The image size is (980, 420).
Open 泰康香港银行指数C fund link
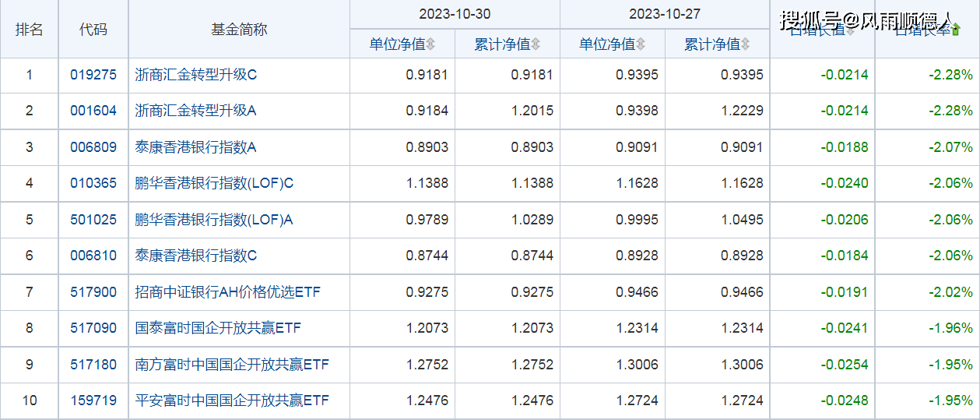point(195,256)
